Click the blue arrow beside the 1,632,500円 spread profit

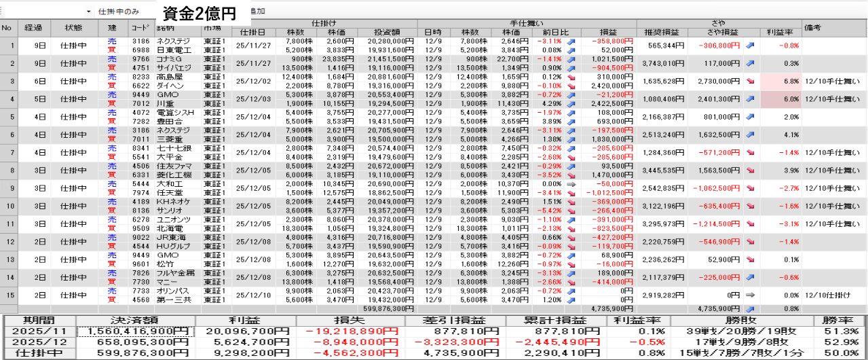point(750,134)
